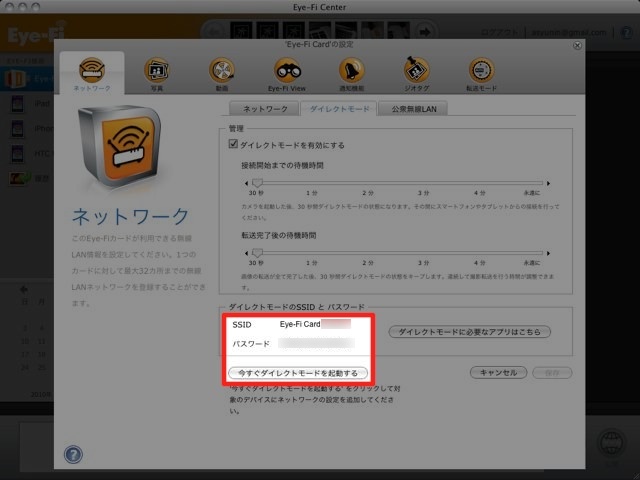Screen dimensions: 640x480
Task: Close the Eye-Fi Card settings dialog
Action: (x=577, y=45)
